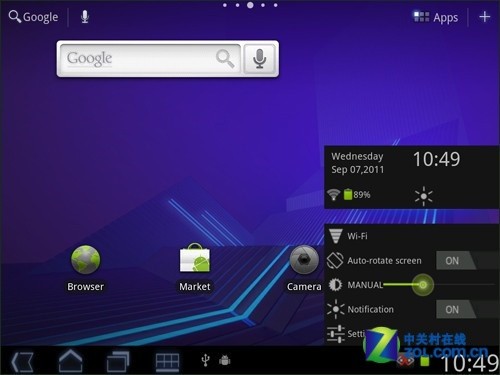Tap the magnifier icon in search widget
Screen dimensions: 500x375
point(225,59)
